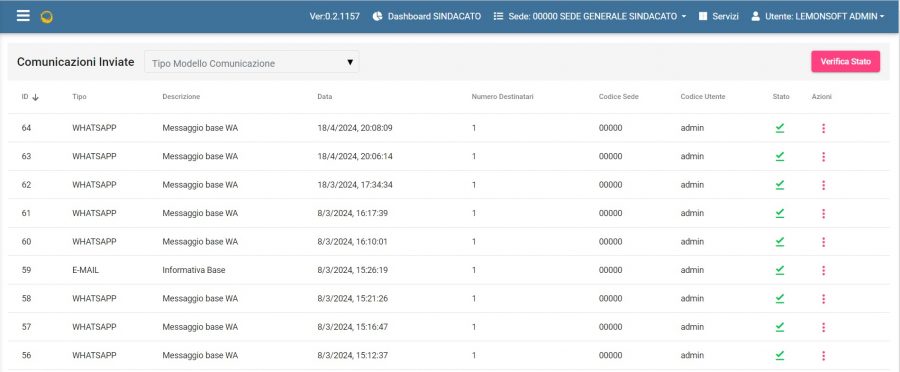Open the actions menu for row 58

coord(823,299)
